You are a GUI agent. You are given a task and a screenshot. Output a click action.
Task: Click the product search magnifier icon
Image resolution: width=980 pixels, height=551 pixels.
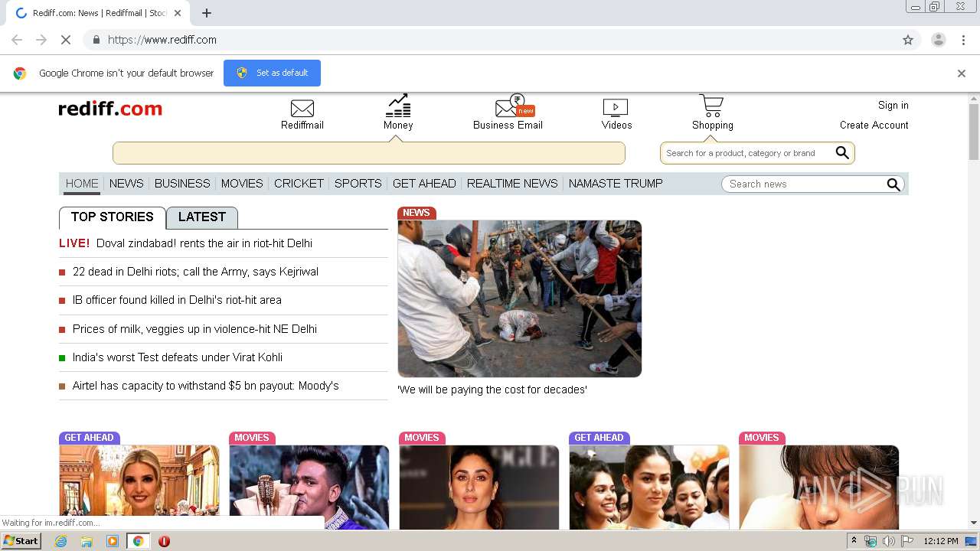842,153
